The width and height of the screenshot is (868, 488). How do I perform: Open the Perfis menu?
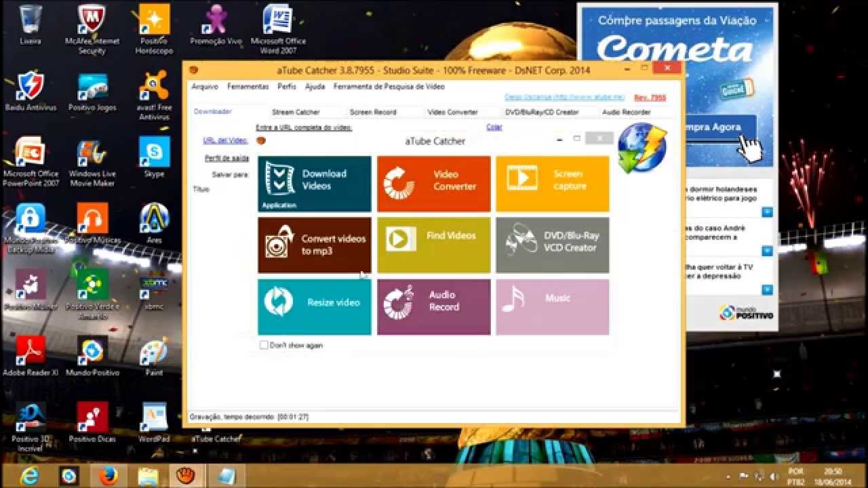coord(287,87)
